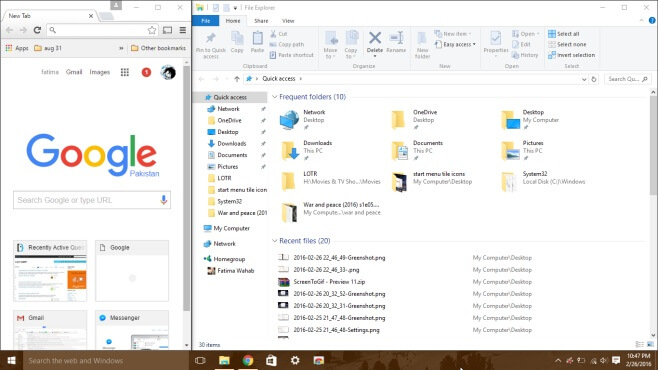
Task: Click the File Explorer vertical scrollbar
Action: coord(653,213)
